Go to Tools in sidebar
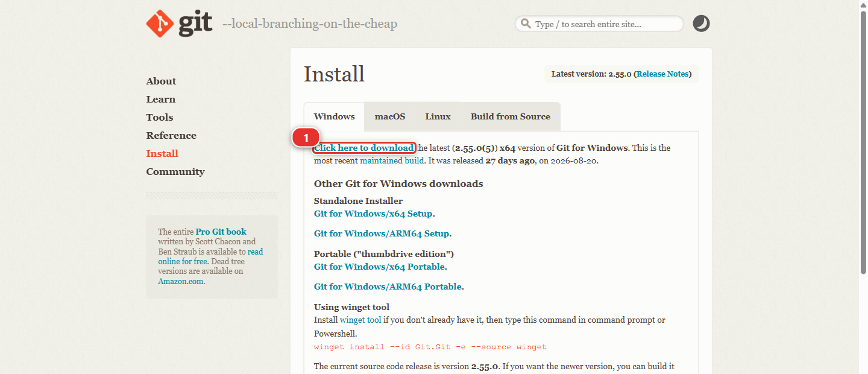 coord(159,118)
